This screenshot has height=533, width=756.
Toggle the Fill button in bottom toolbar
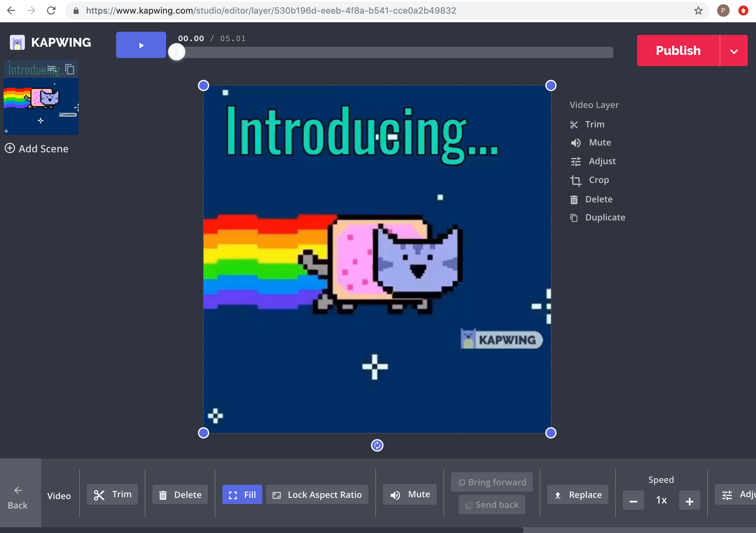[242, 494]
